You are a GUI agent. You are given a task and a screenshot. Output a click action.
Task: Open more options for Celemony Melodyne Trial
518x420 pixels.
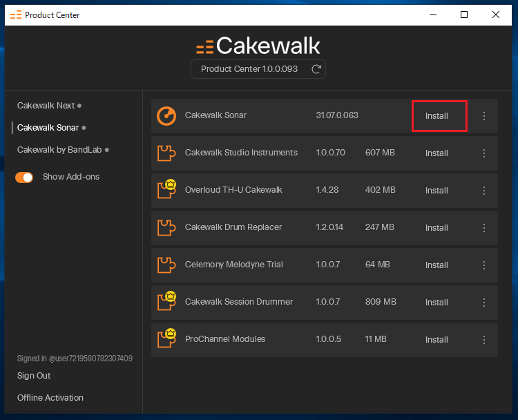(x=484, y=265)
